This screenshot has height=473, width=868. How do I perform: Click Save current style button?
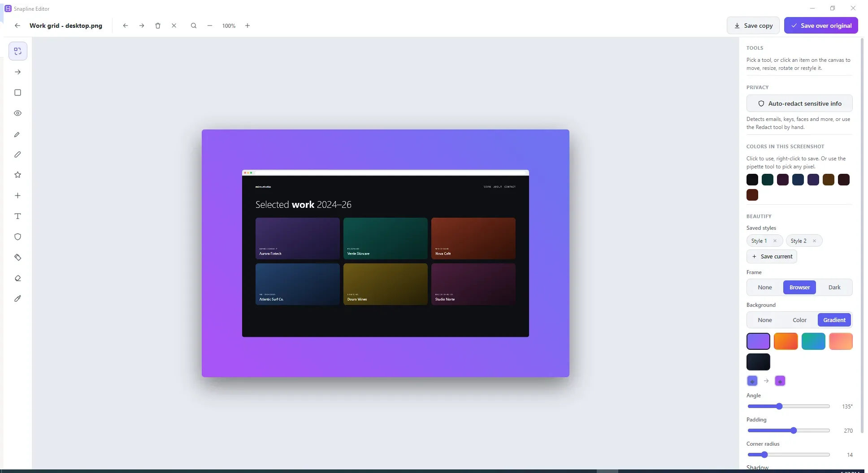[772, 257]
